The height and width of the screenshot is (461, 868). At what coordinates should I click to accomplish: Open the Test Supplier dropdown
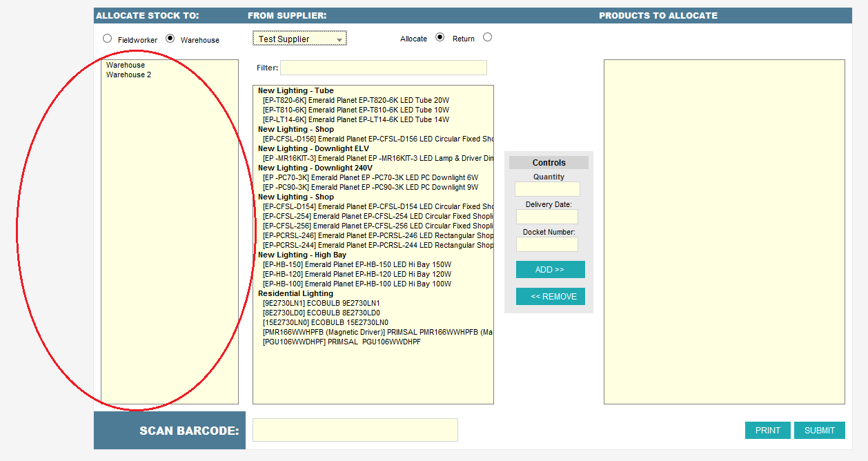(299, 39)
